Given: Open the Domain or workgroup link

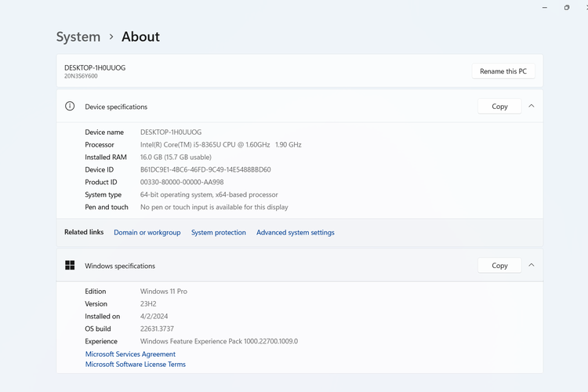Looking at the screenshot, I should tap(147, 233).
